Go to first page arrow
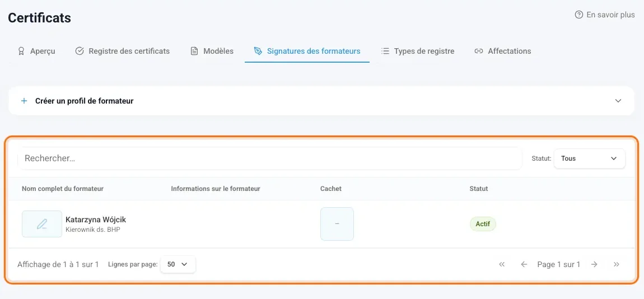Viewport: 644px width, 299px height. tap(502, 264)
